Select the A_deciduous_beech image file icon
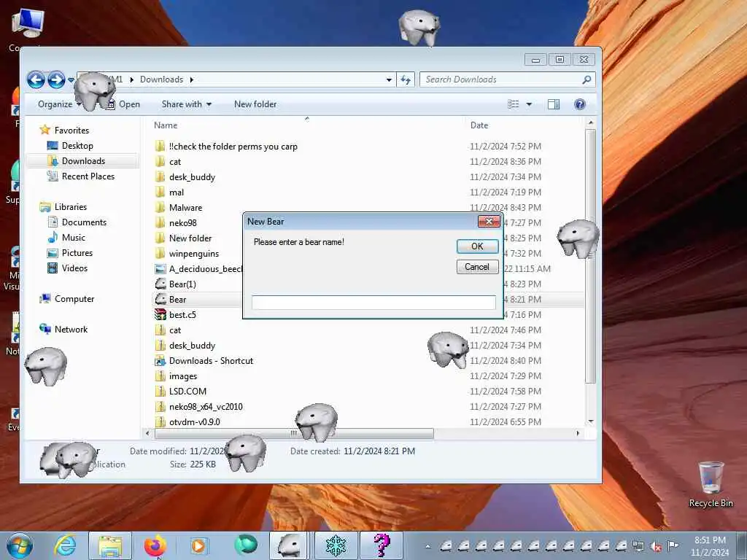 tap(160, 268)
